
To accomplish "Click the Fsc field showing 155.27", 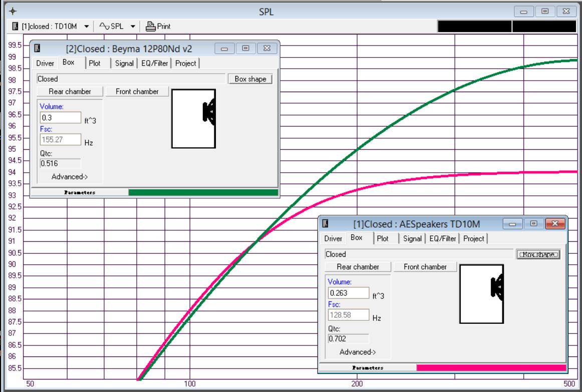I will pyautogui.click(x=61, y=140).
